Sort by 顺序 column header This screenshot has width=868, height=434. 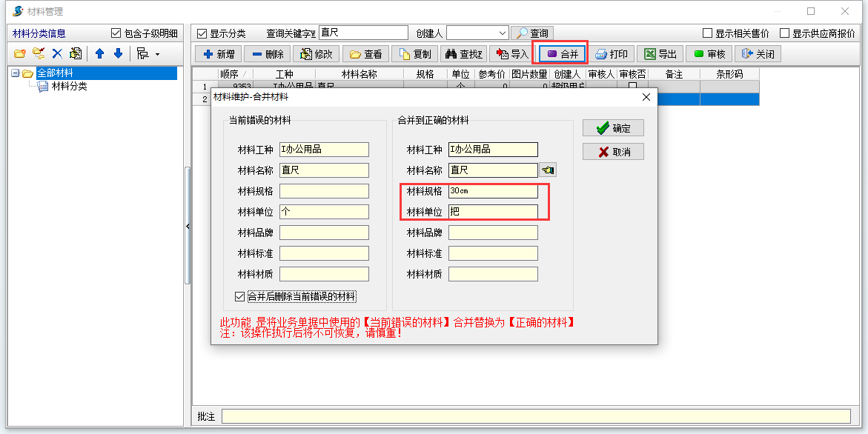(235, 73)
